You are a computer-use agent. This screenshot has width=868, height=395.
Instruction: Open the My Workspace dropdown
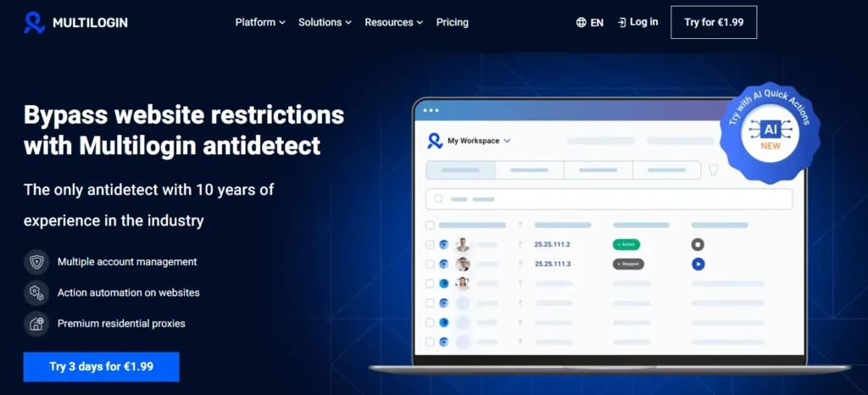479,141
